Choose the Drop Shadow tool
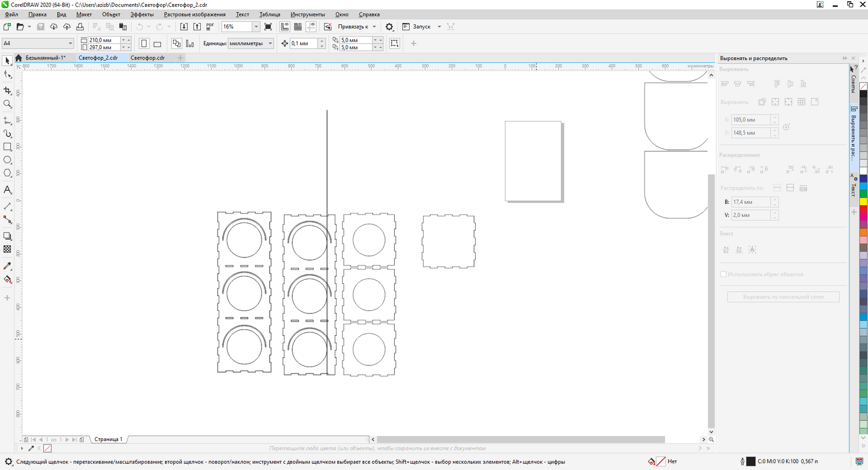 click(x=8, y=236)
